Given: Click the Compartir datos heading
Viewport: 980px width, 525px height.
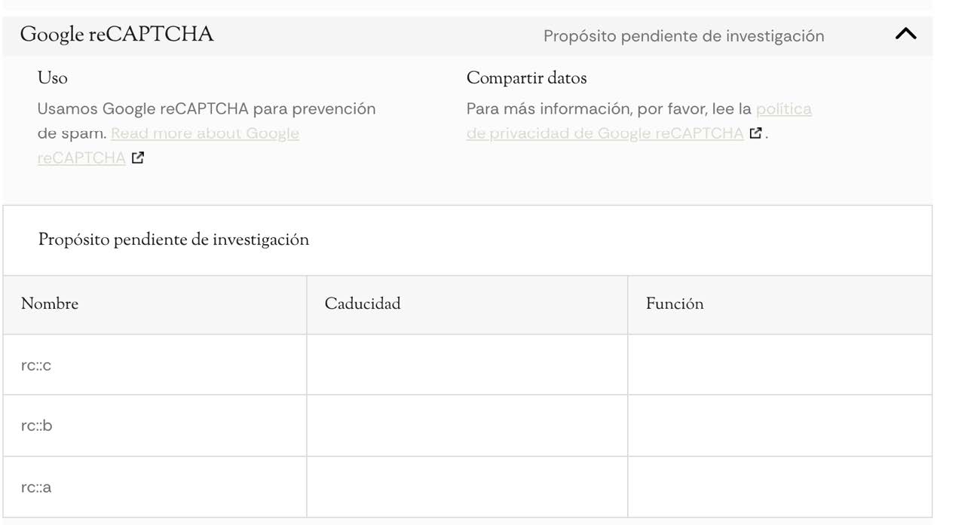Looking at the screenshot, I should 526,78.
